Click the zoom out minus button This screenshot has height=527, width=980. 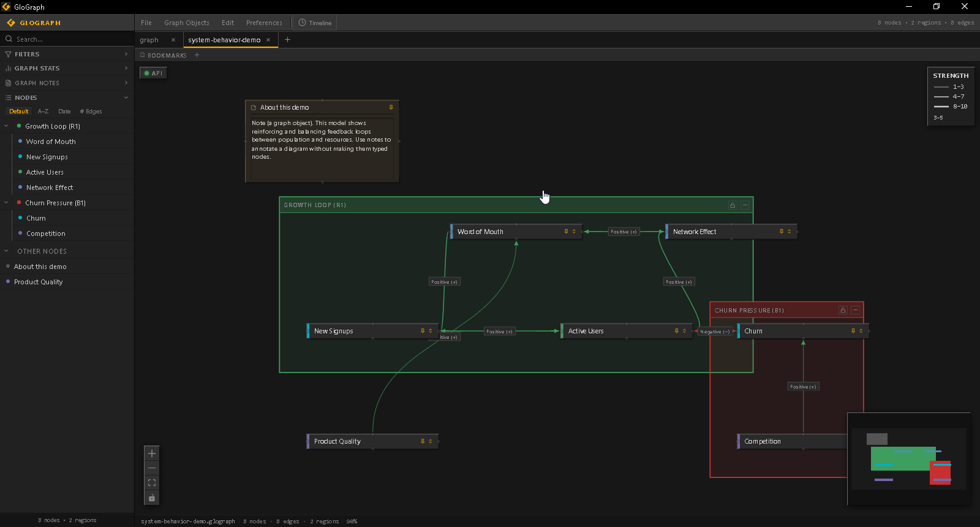coord(152,468)
